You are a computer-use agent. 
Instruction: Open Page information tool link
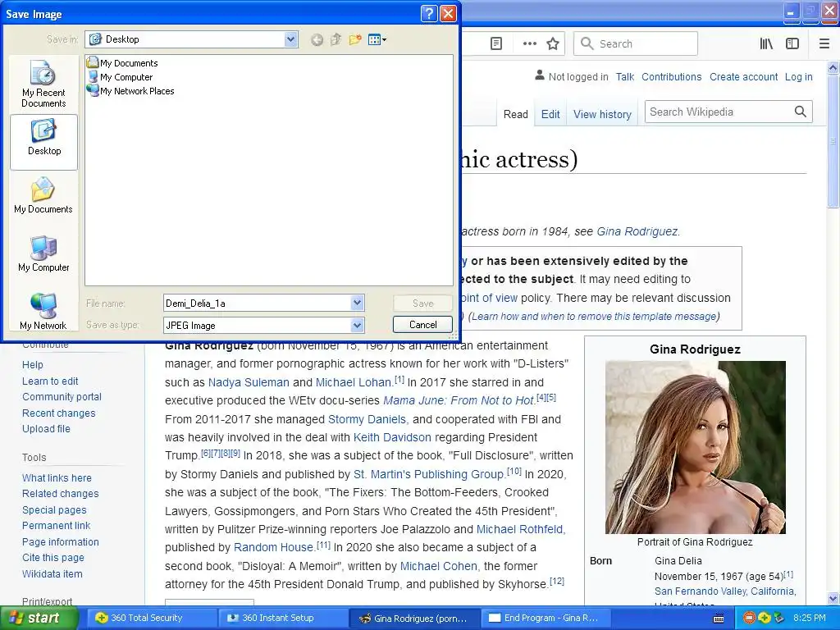point(61,541)
